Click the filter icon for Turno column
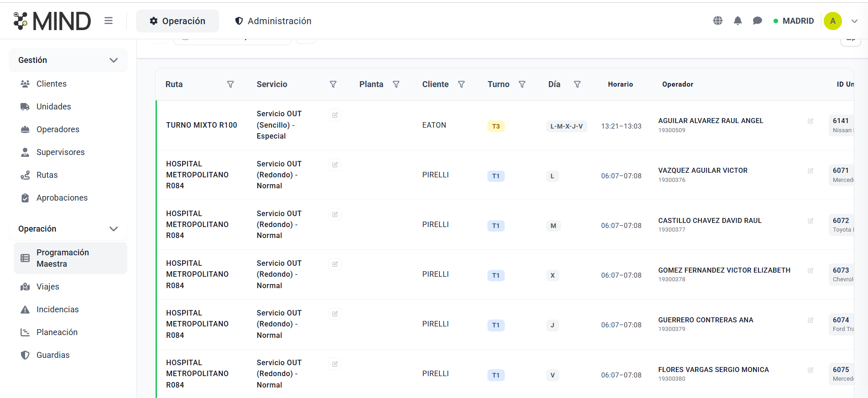868x398 pixels. click(522, 84)
